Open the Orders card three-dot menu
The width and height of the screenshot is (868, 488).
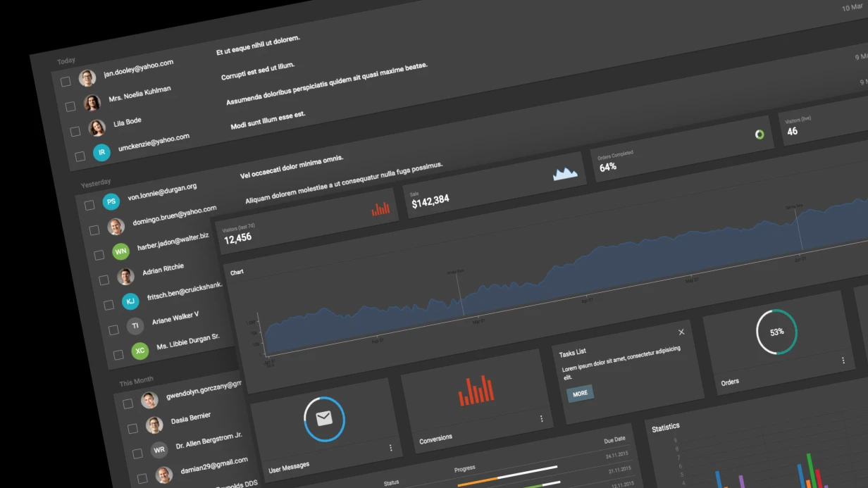tap(843, 361)
